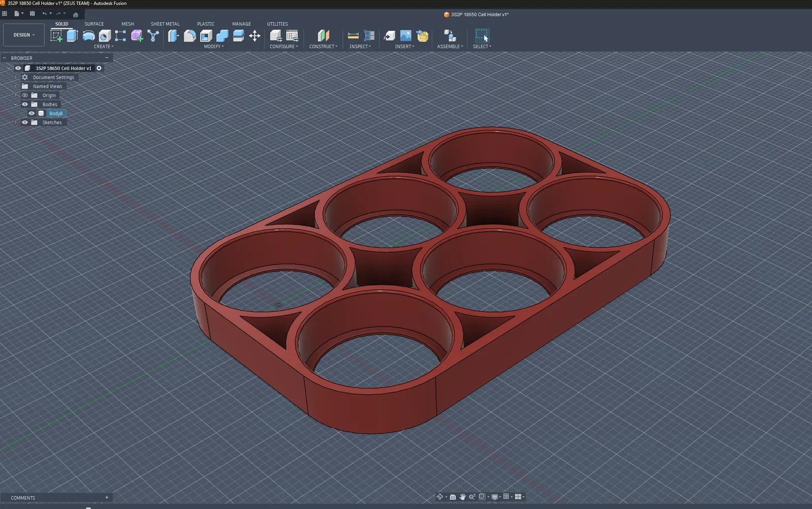Collapse the BROWSER panel with double arrows
The image size is (812, 509).
[x=5, y=58]
